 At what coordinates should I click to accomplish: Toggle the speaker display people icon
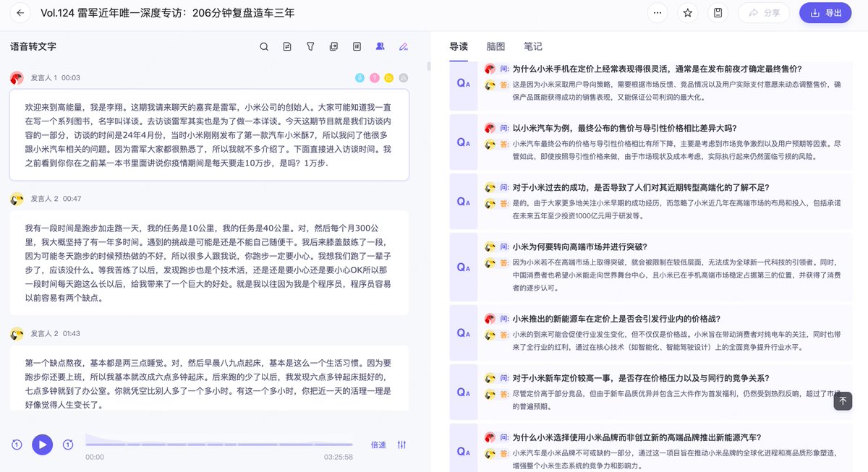tap(380, 46)
